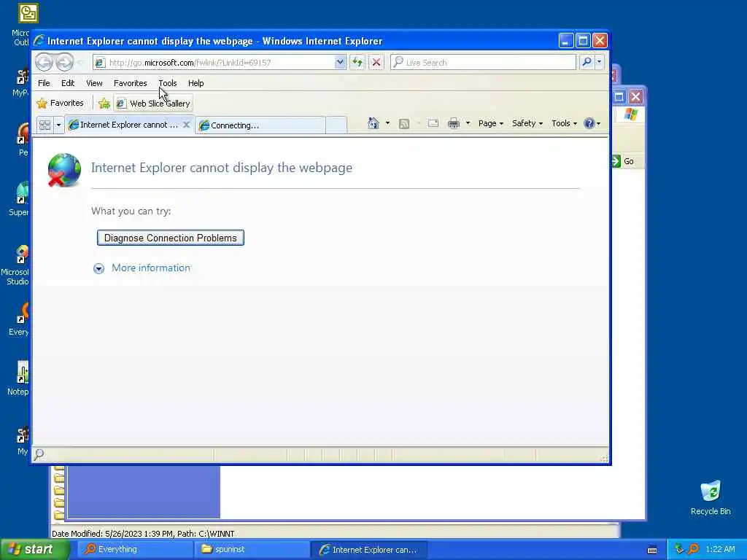The image size is (747, 560).
Task: Switch to Everything taskbar button
Action: coord(135,550)
